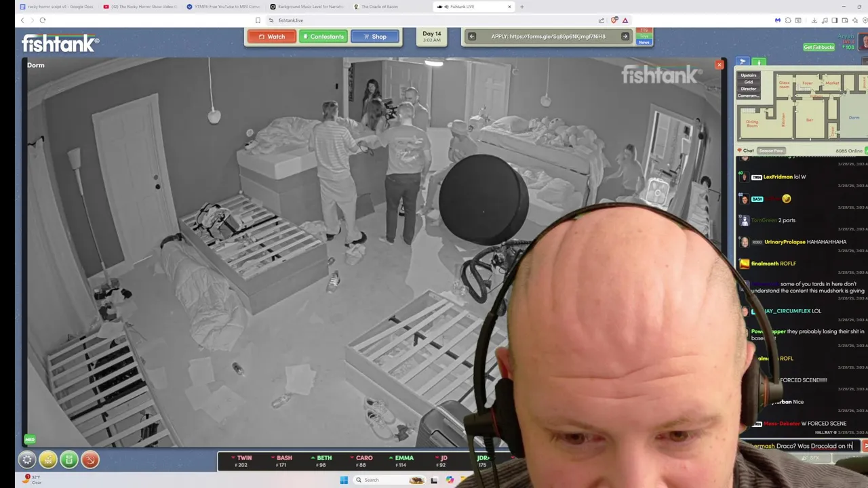The image size is (868, 488).
Task: Select the green person map icon
Action: [x=759, y=62]
